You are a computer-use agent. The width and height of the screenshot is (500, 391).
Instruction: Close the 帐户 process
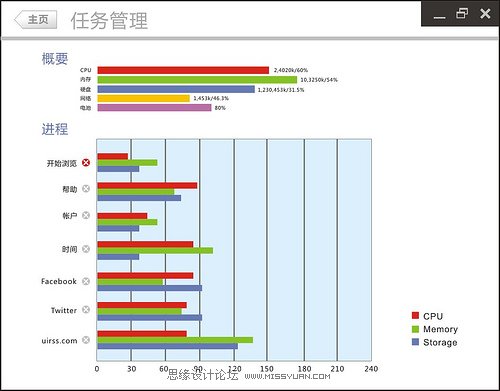(x=86, y=215)
